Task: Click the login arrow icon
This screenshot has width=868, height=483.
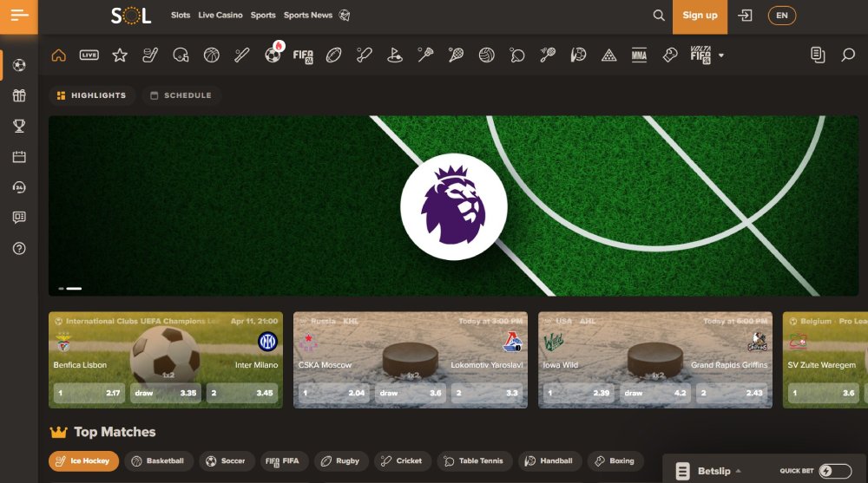Action: point(745,16)
